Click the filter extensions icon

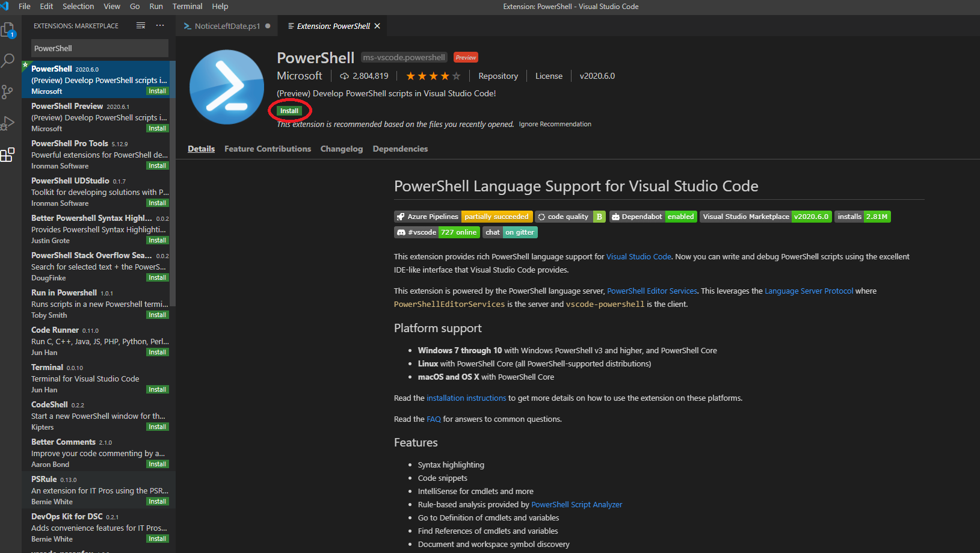[x=140, y=25]
